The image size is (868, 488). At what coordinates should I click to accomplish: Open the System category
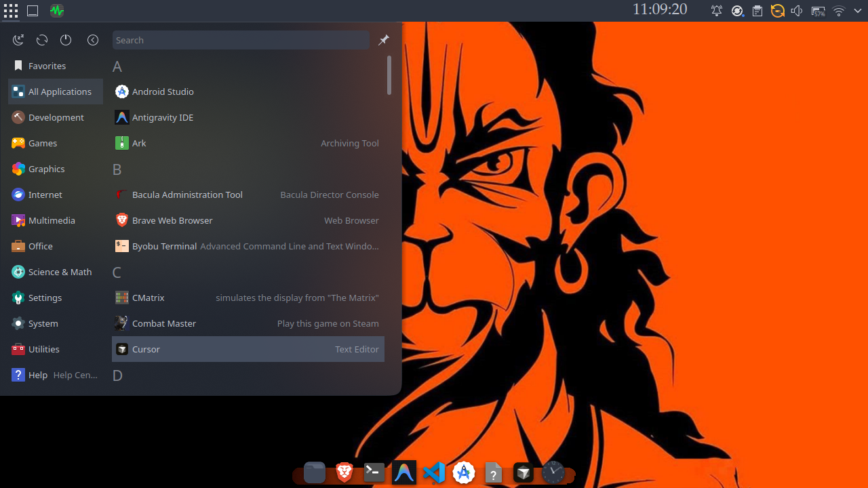pos(56,323)
